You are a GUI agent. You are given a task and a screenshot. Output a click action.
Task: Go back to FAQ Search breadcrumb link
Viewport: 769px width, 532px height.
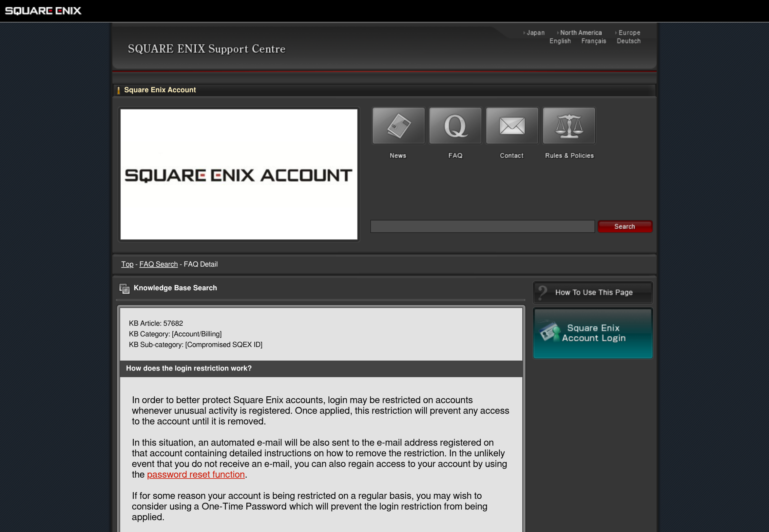coord(158,264)
